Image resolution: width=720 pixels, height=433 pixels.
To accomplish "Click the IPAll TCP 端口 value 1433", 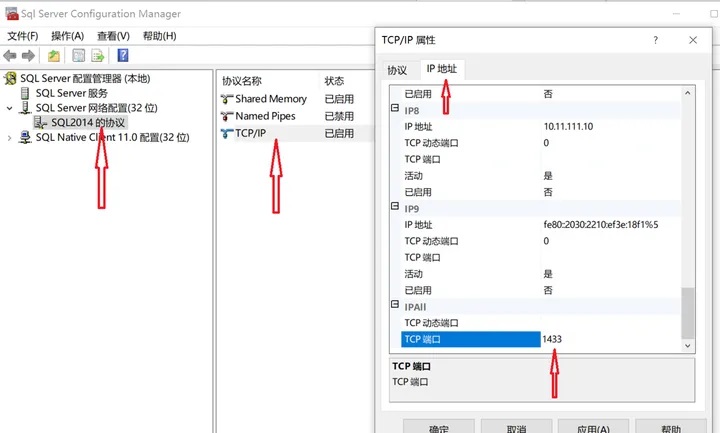I will coord(552,339).
